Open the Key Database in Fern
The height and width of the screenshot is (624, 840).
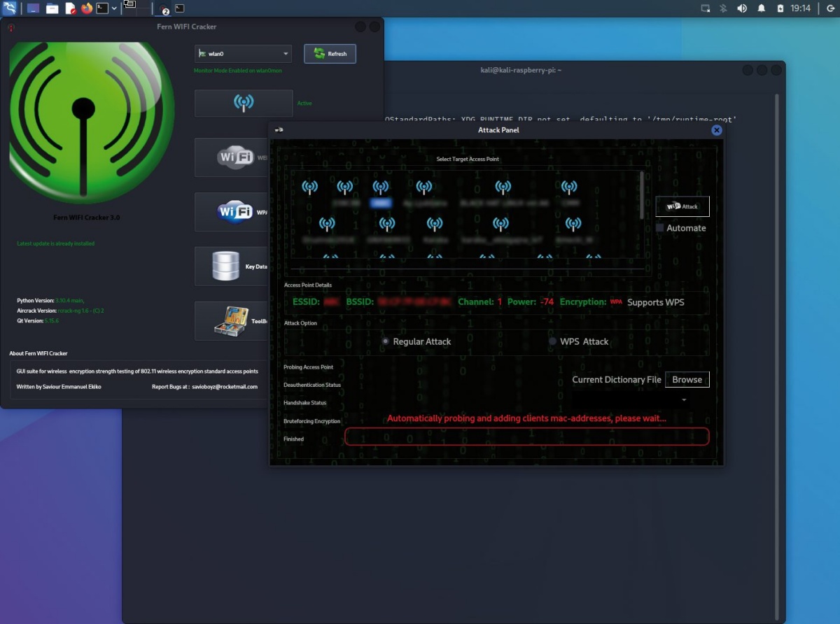pyautogui.click(x=232, y=266)
